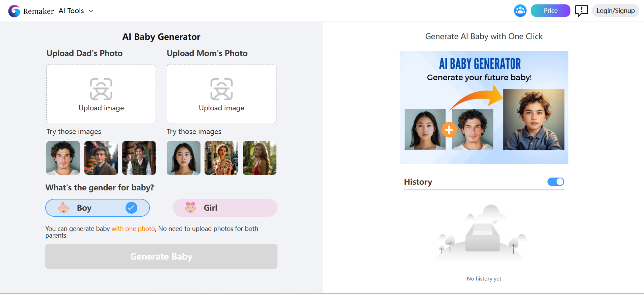The image size is (644, 294).
Task: Click the baby boy face icon
Action: tap(63, 208)
